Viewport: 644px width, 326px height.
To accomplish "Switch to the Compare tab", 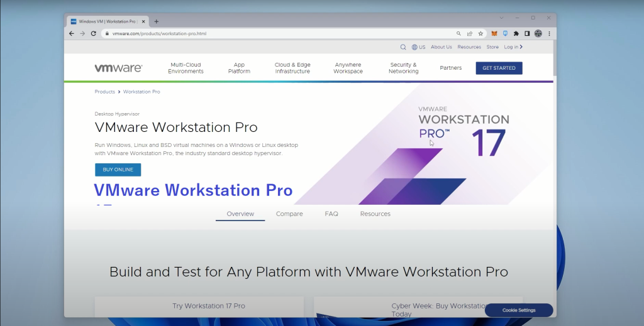I will tap(289, 214).
